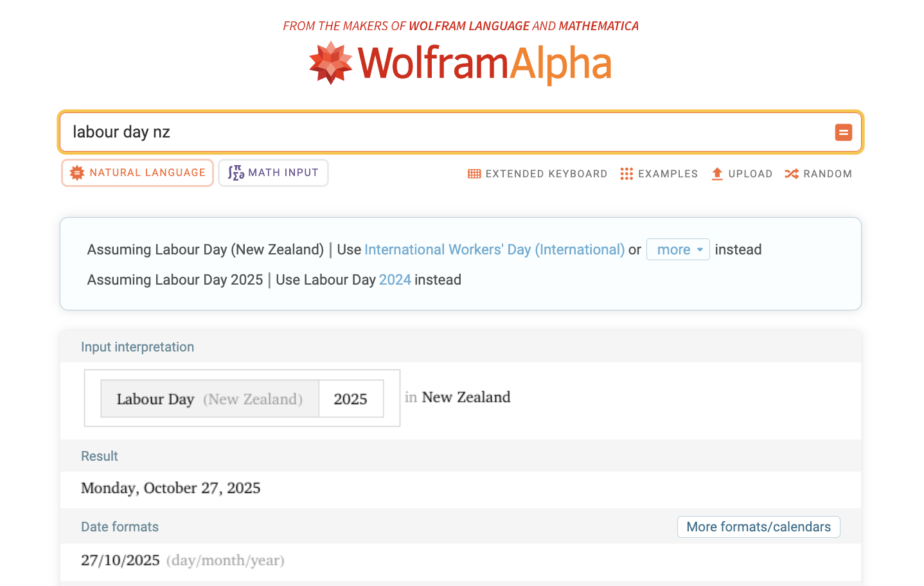Select the Math Input integral icon
This screenshot has height=586, width=924.
[236, 172]
